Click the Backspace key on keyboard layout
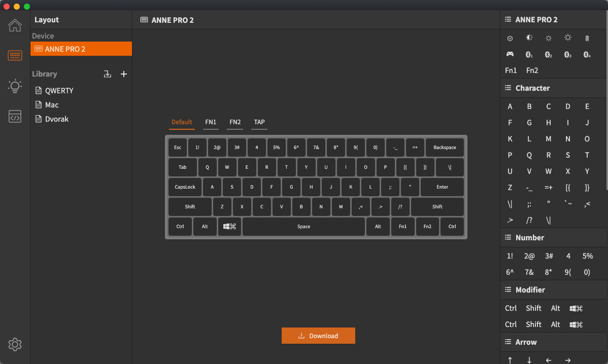The width and height of the screenshot is (608, 364). click(445, 148)
